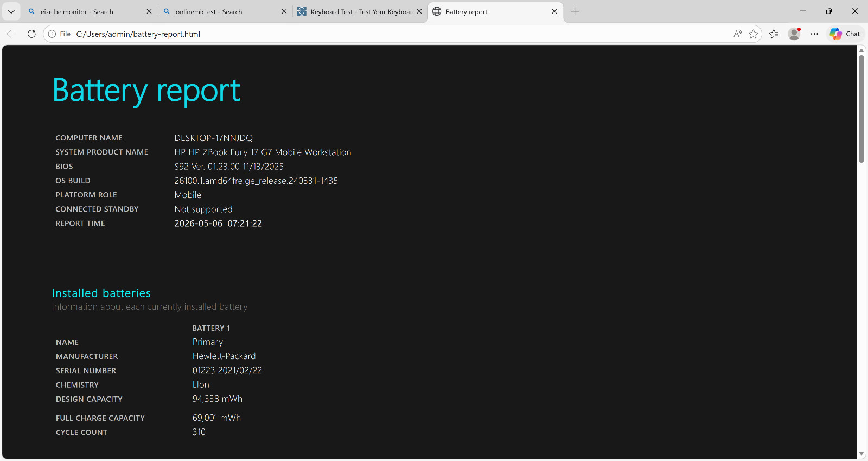868x461 pixels.
Task: Click manufacturer value Hewlett-Packard
Action: click(x=224, y=356)
